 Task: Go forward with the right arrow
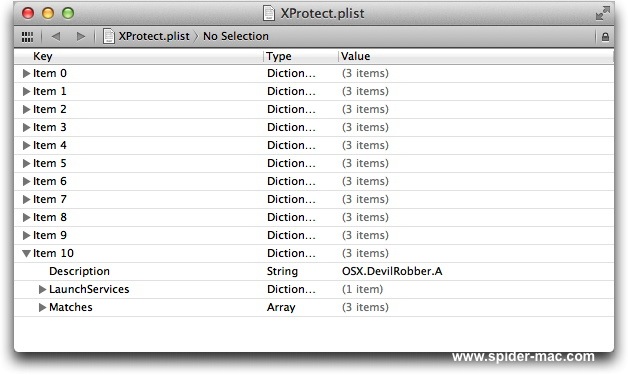pyautogui.click(x=81, y=36)
